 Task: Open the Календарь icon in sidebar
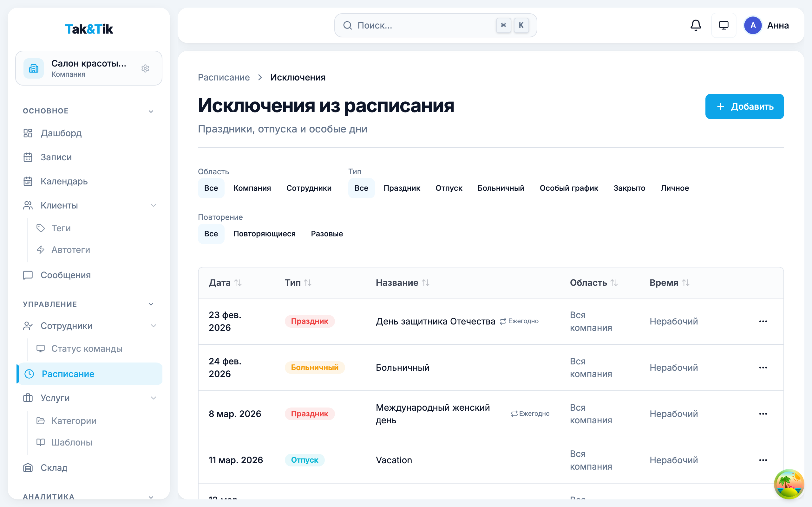point(28,181)
